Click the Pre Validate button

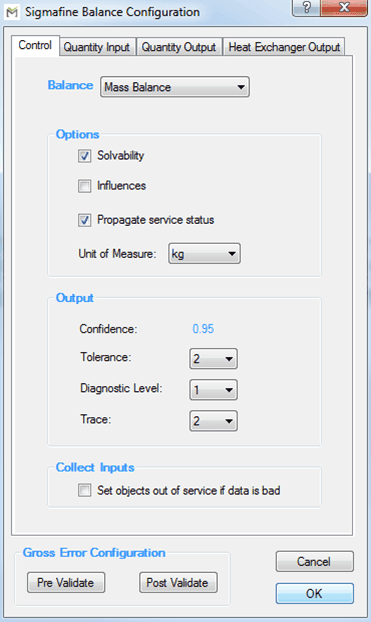(66, 582)
